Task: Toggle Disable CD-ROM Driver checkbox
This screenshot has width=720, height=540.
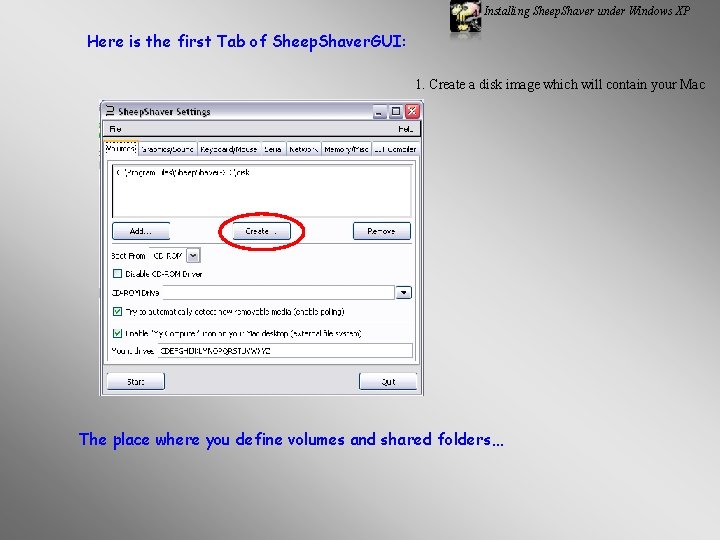Action: click(x=118, y=274)
